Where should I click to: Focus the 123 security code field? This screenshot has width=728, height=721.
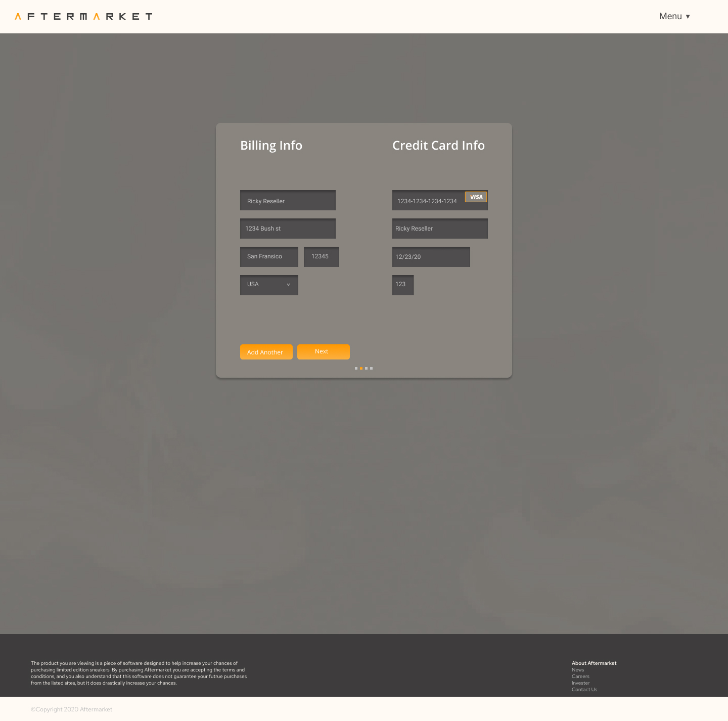403,285
